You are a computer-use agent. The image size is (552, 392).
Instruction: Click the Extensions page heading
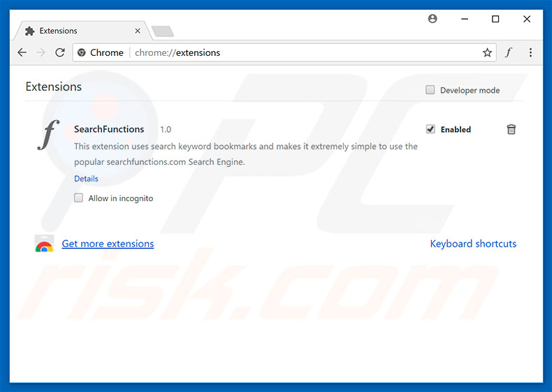click(x=54, y=87)
